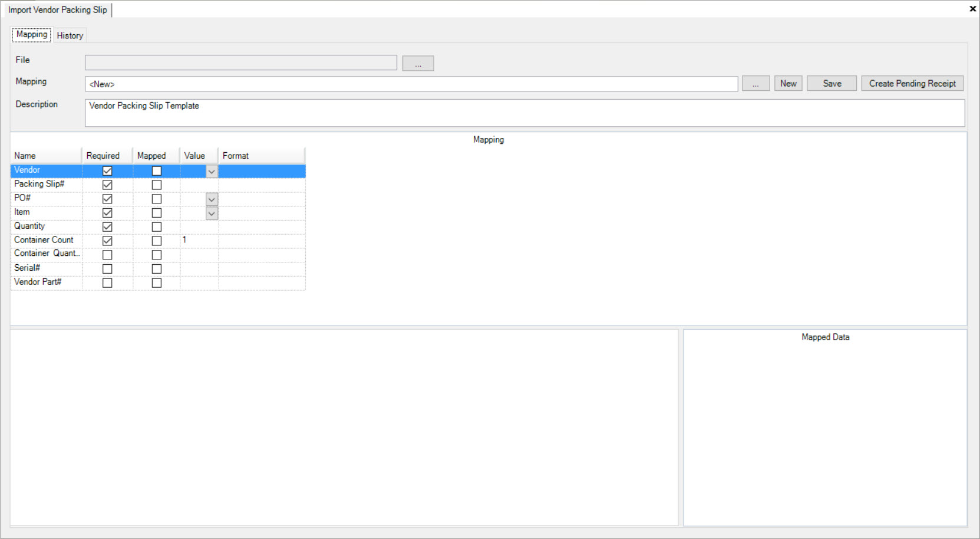
Task: Check Mapped for Container Count row
Action: pyautogui.click(x=157, y=241)
